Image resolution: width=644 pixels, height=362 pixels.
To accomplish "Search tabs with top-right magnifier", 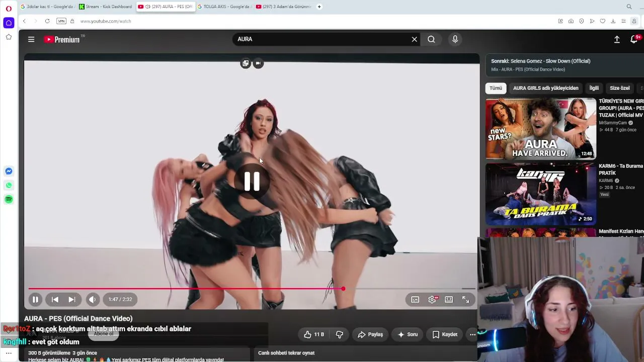I will click(629, 7).
